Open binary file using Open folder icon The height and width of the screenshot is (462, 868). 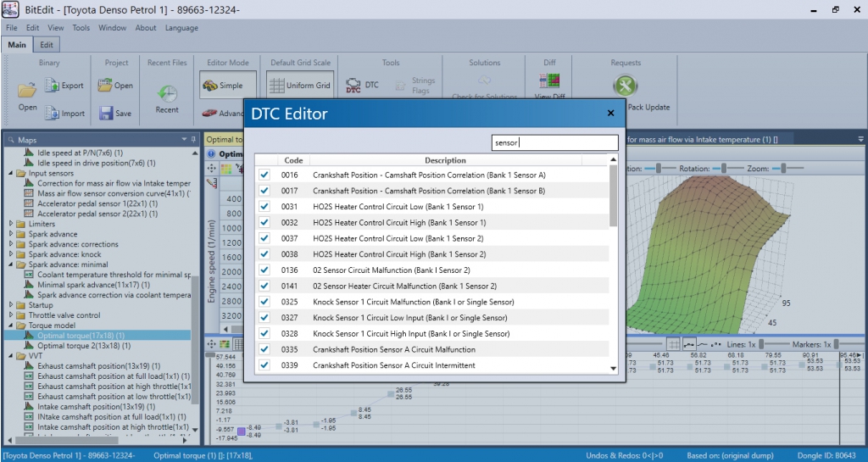point(26,89)
